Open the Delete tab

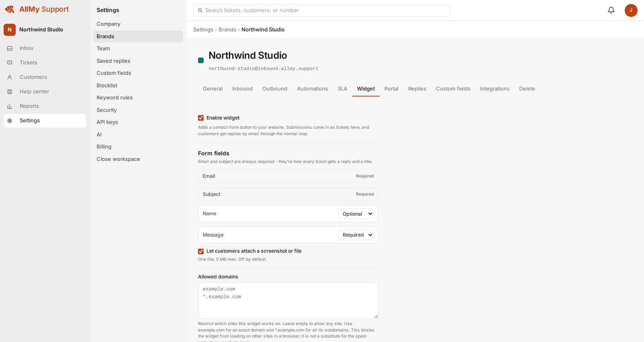point(527,89)
